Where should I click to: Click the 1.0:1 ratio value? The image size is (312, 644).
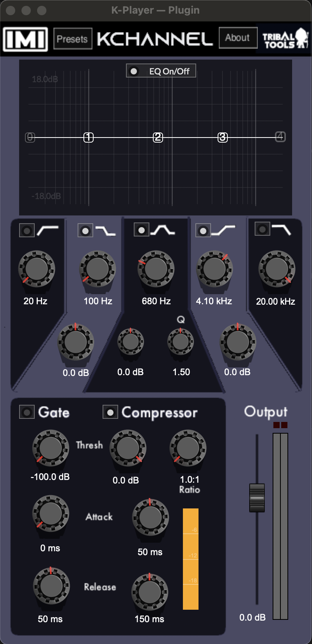coord(190,480)
